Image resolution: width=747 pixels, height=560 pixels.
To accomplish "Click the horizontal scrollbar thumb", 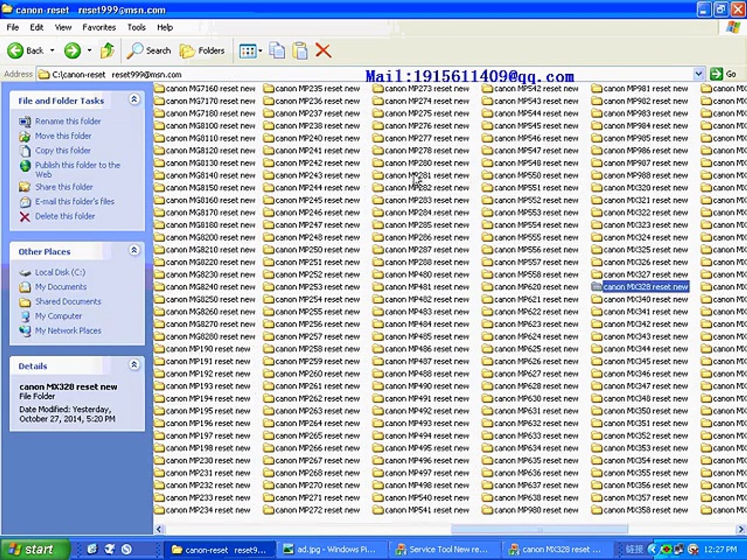I will click(539, 529).
